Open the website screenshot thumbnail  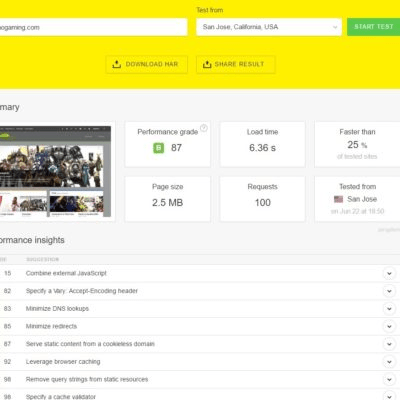55,172
